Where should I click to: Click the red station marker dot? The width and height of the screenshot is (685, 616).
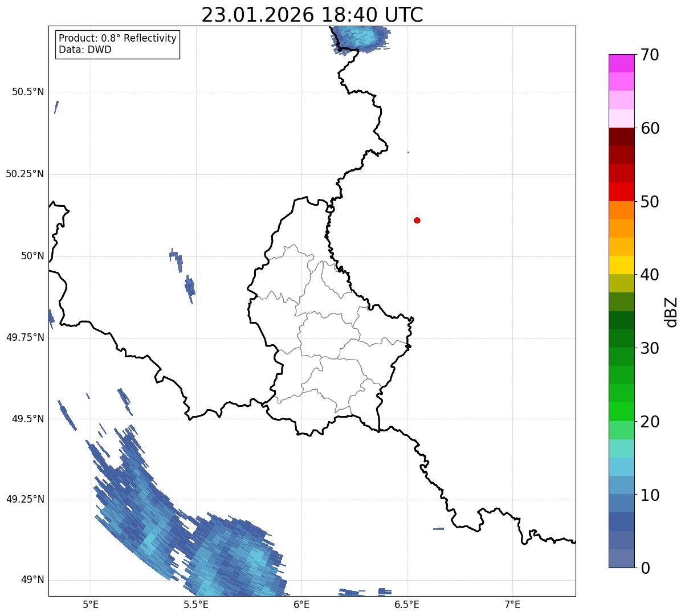417,220
